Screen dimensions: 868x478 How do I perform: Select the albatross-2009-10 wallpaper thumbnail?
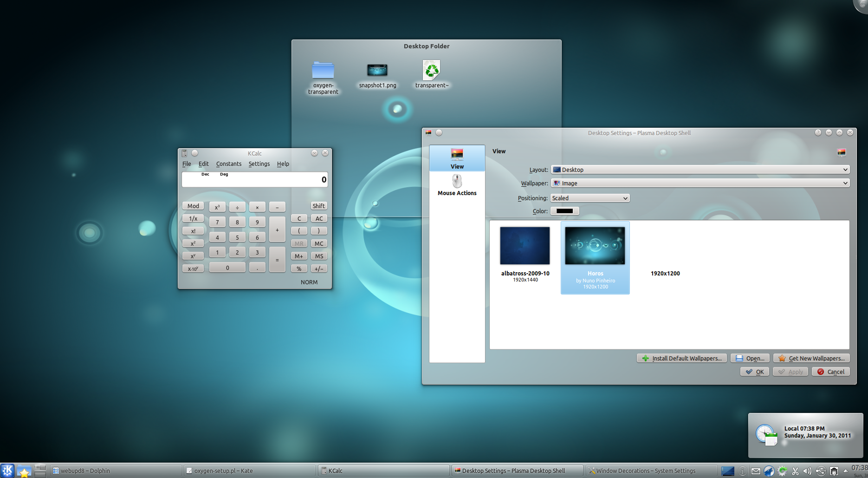[525, 246]
